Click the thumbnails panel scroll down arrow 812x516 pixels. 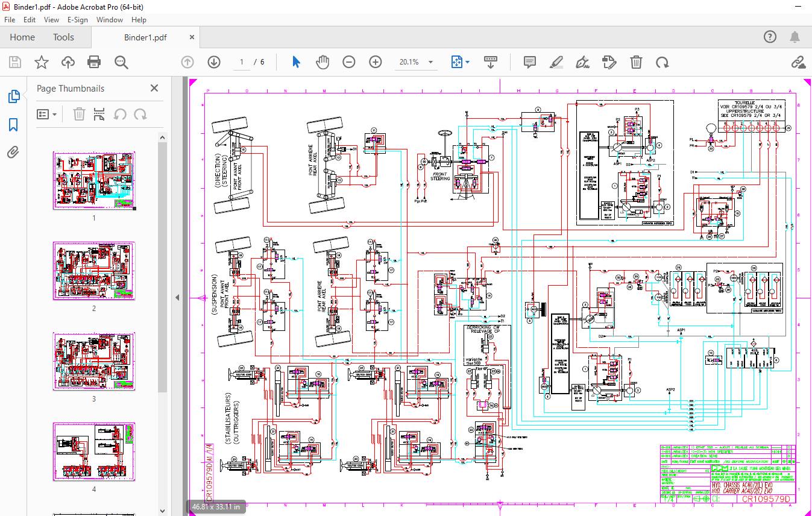(x=162, y=511)
